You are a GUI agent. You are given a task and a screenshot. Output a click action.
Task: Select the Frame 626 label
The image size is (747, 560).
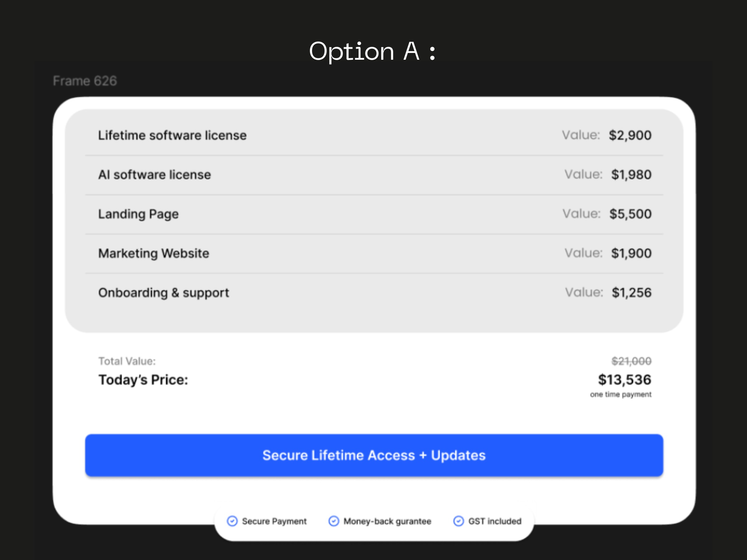click(x=85, y=81)
